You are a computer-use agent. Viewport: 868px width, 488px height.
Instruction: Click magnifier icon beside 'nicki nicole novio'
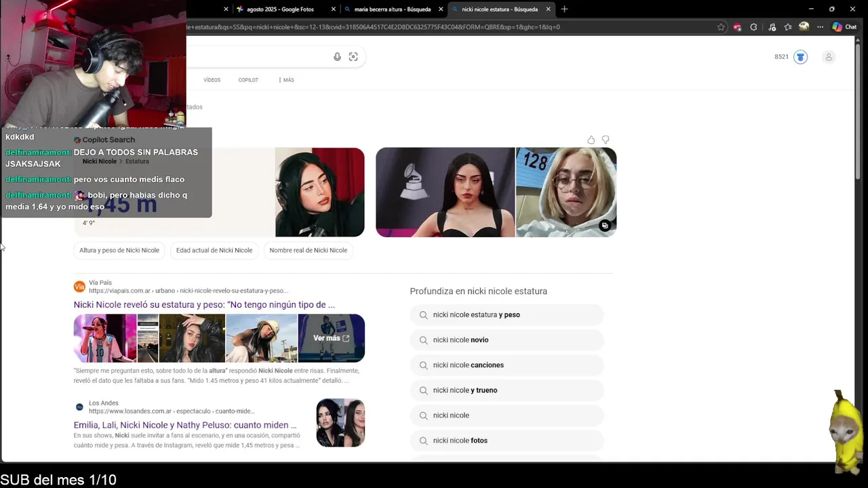[x=423, y=340]
